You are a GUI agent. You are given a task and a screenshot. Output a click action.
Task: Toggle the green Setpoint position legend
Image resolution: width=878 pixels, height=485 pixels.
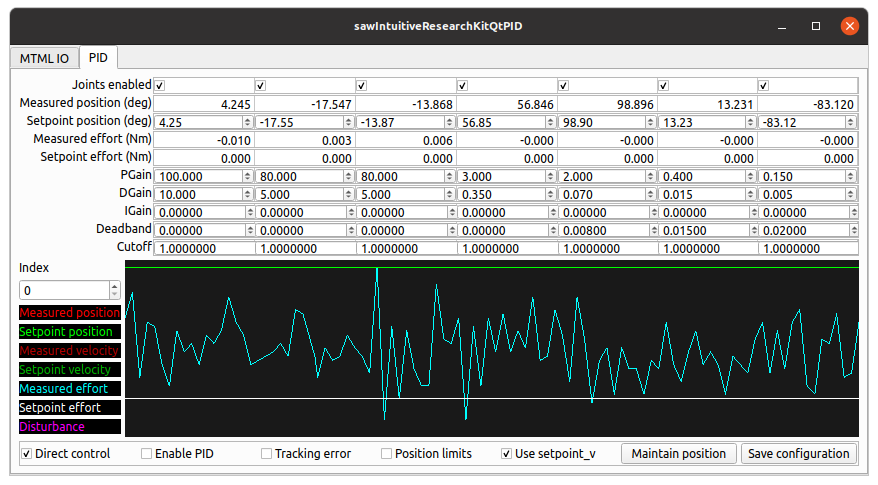coord(70,332)
